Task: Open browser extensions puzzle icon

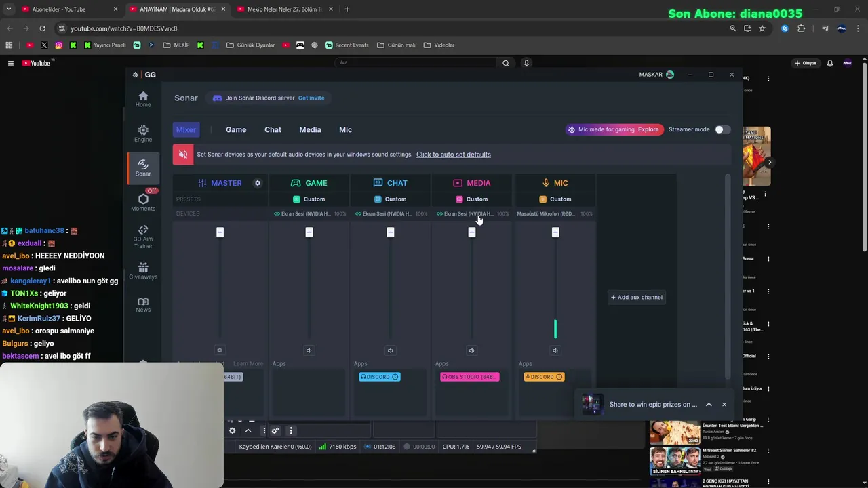Action: pyautogui.click(x=801, y=28)
